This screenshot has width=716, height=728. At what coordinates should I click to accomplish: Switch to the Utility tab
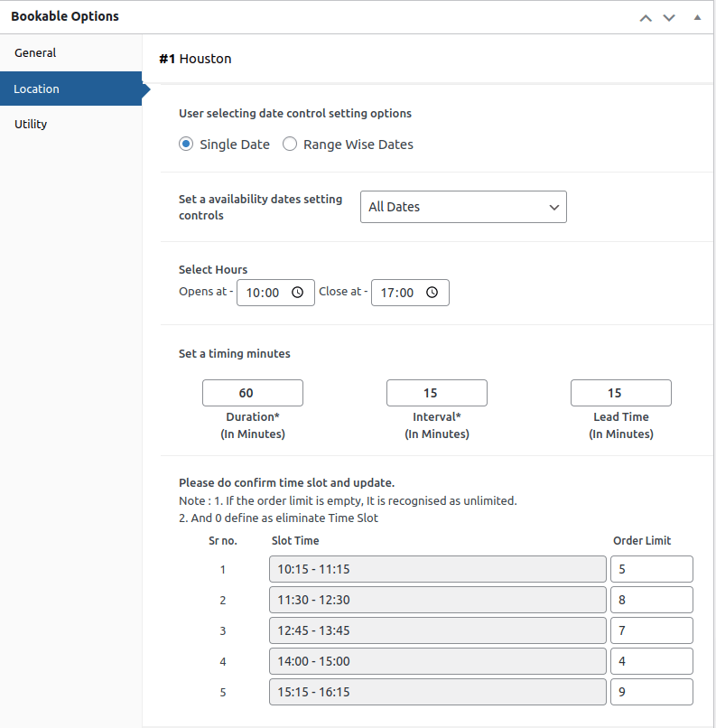tap(31, 124)
